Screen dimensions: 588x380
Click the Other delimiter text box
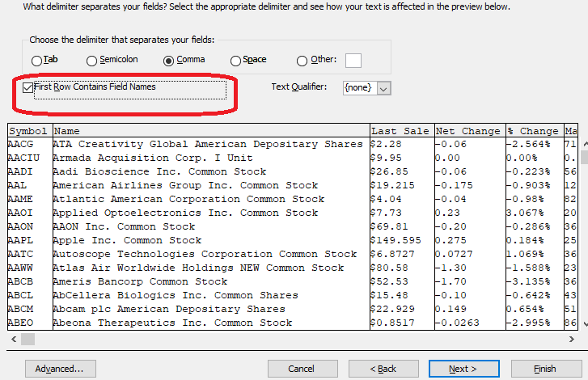(x=353, y=61)
